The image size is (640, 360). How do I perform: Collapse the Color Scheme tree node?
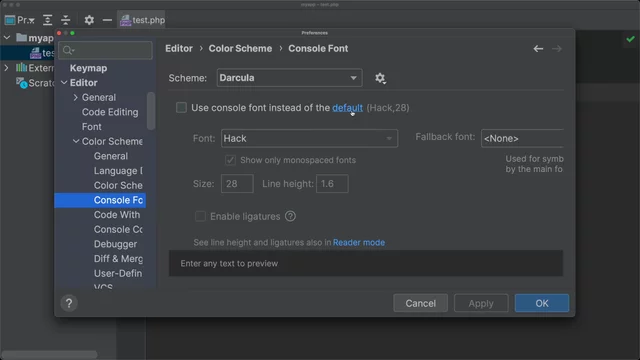click(76, 141)
